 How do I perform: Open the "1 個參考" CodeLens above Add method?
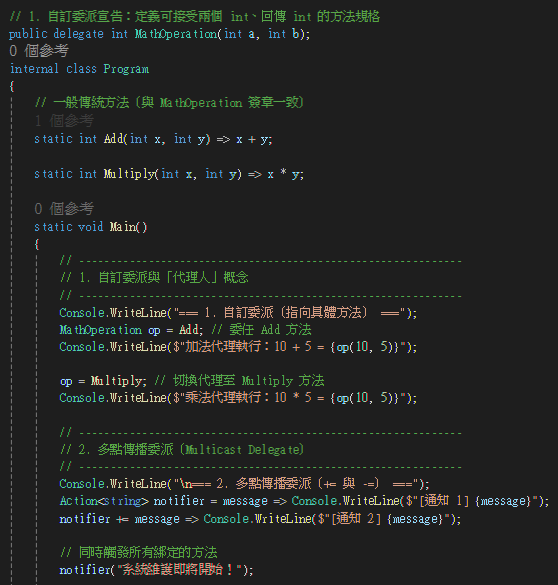(x=64, y=121)
